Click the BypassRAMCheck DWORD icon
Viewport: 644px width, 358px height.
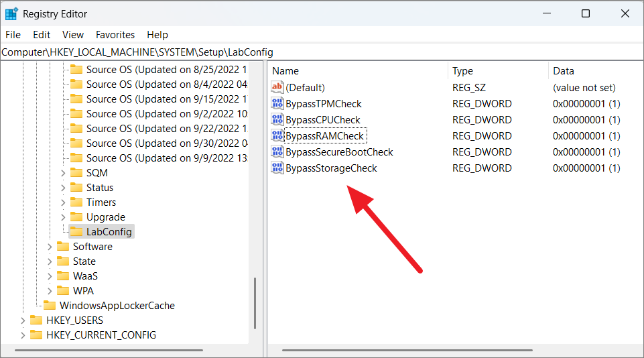[x=277, y=135]
